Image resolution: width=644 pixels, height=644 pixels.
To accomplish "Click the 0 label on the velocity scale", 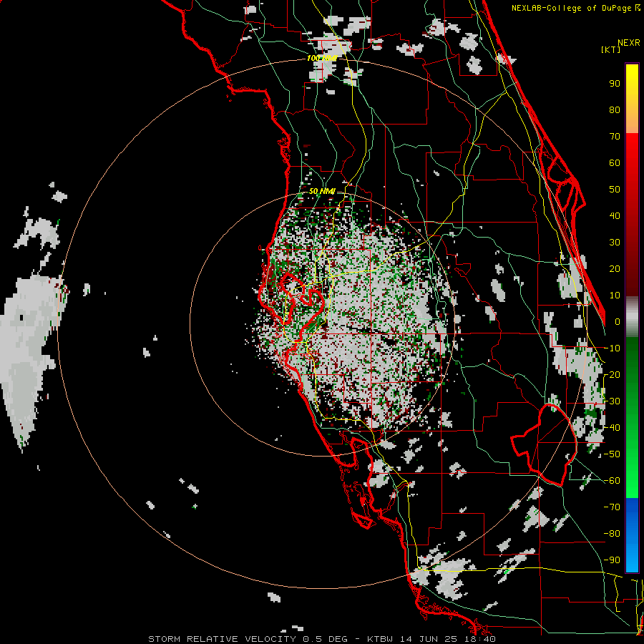I will coord(618,321).
